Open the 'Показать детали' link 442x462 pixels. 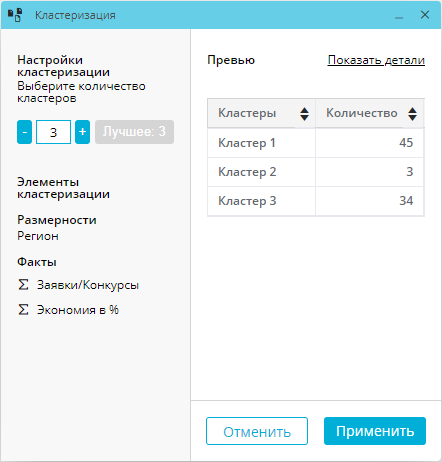(x=376, y=60)
